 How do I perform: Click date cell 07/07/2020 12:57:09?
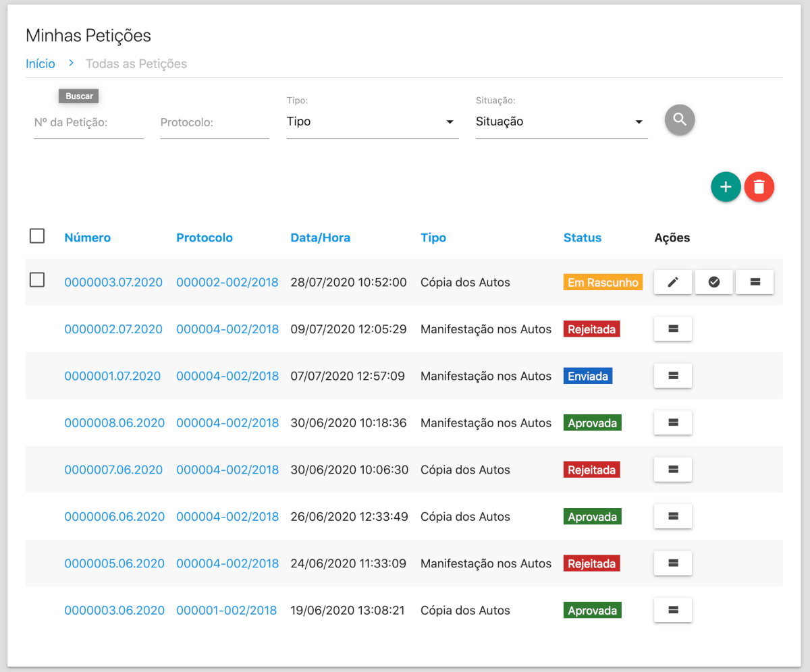pos(348,376)
